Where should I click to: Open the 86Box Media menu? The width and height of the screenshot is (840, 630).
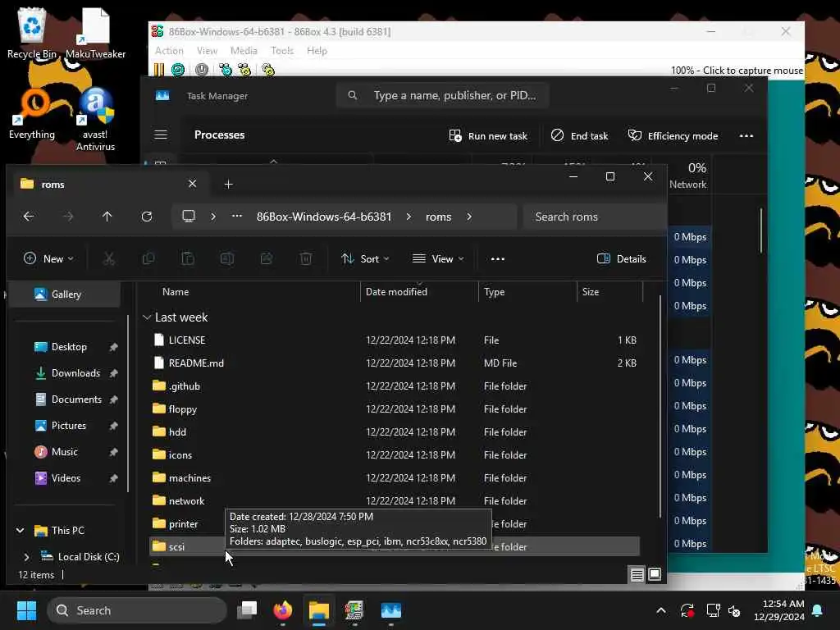tap(244, 50)
